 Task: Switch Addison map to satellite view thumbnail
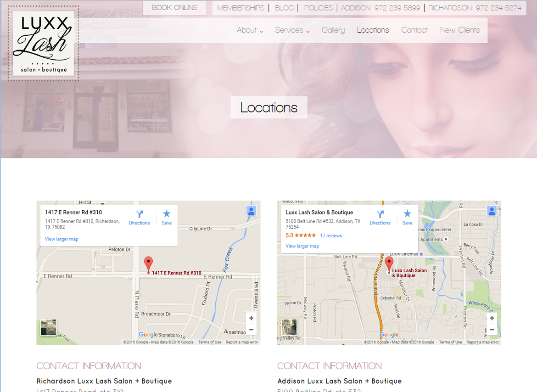click(289, 327)
